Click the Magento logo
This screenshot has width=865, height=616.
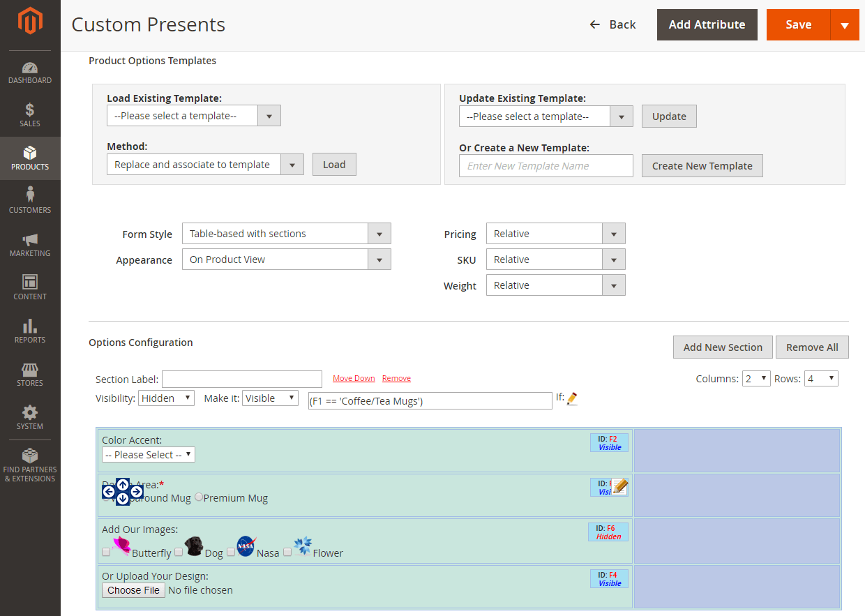[x=30, y=21]
